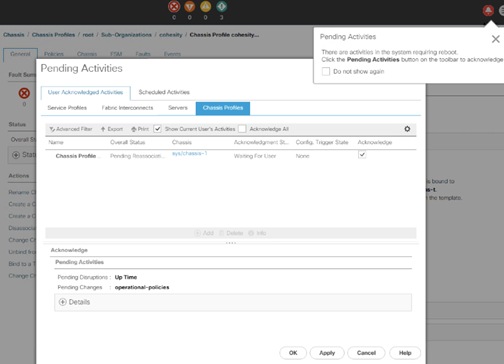
Task: Select the Chassis Profiles sub-tab
Action: 223,108
